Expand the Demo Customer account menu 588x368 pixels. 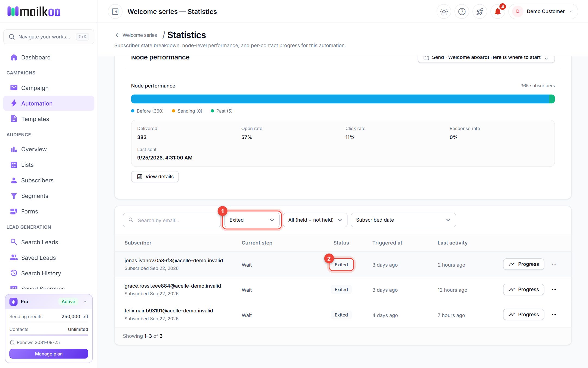coord(543,11)
